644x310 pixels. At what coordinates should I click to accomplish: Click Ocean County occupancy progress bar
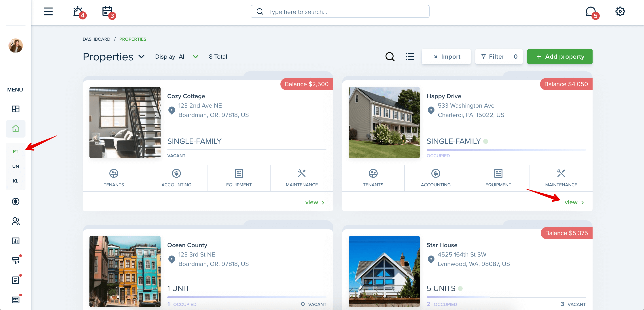(247, 297)
